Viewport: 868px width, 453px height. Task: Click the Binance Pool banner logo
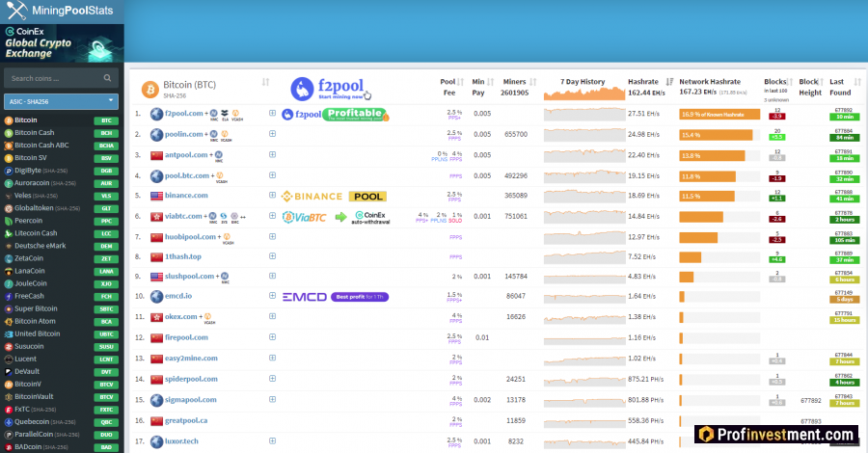334,197
